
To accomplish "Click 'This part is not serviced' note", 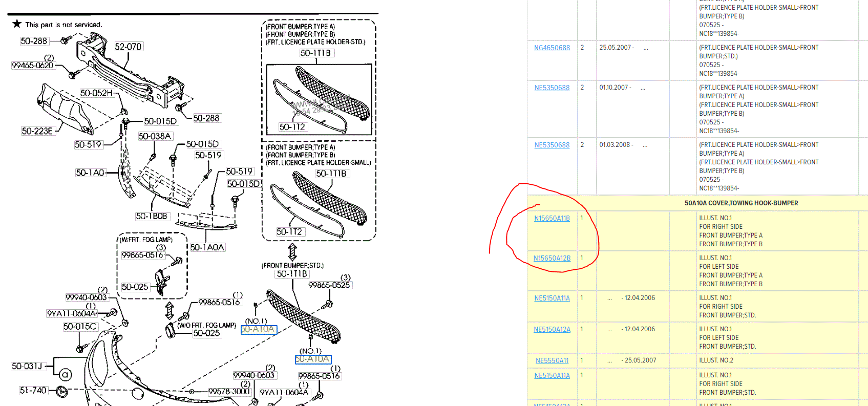I will pos(63,25).
